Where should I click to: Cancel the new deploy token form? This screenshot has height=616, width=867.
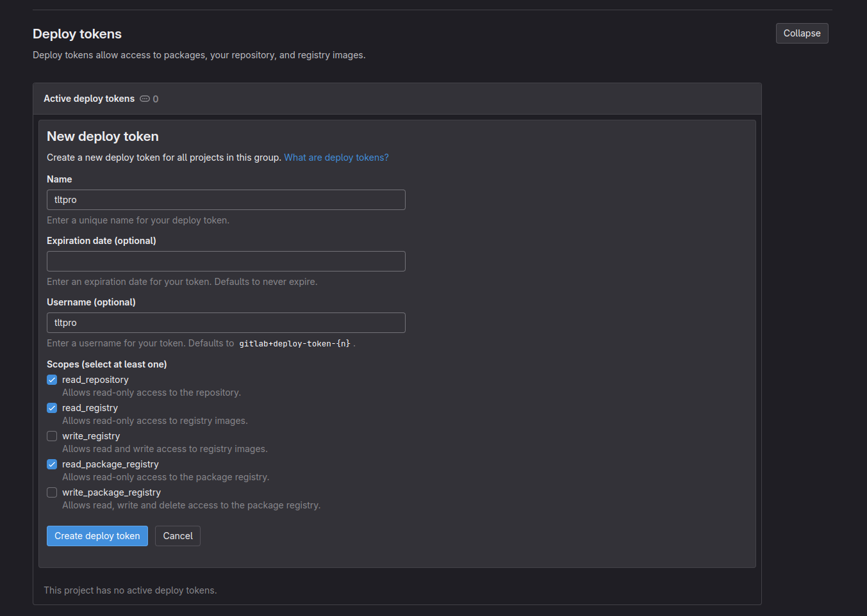click(x=178, y=536)
